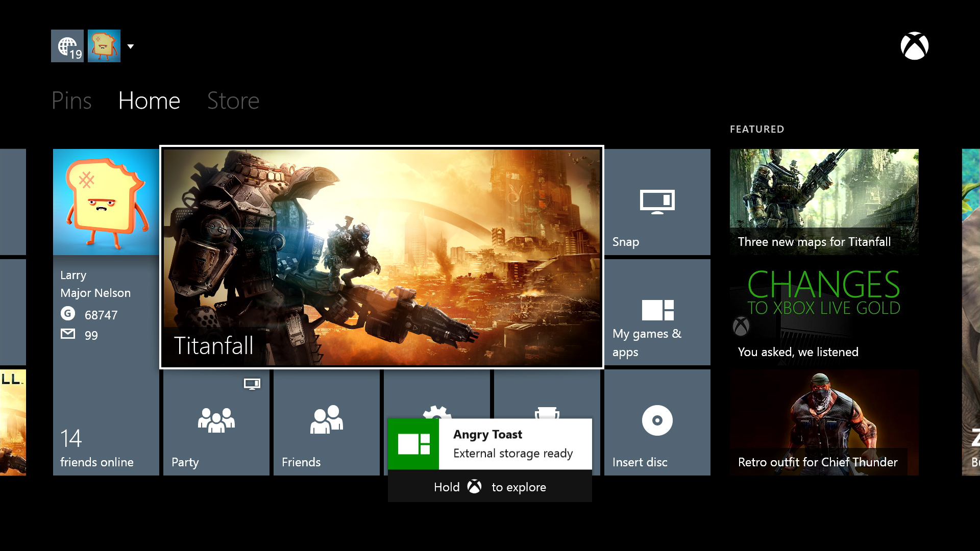Switch to the Store tab
The image size is (980, 551).
233,101
